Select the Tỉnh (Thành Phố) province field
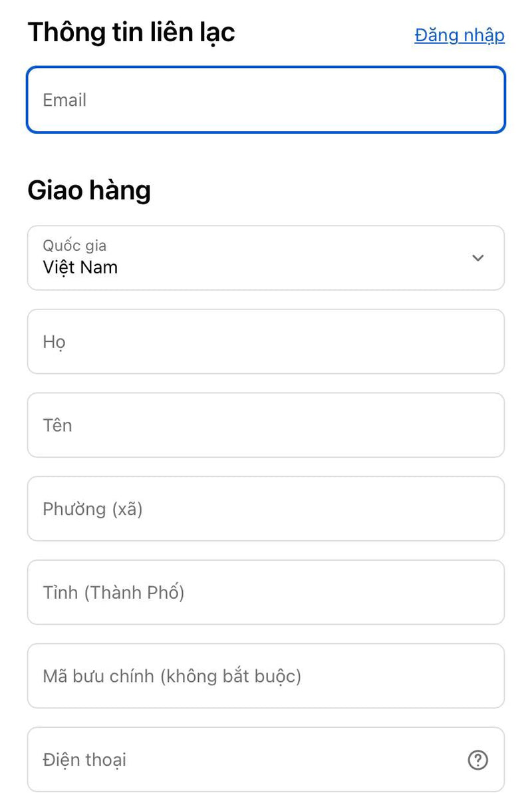This screenshot has height=807, width=532. click(x=266, y=592)
